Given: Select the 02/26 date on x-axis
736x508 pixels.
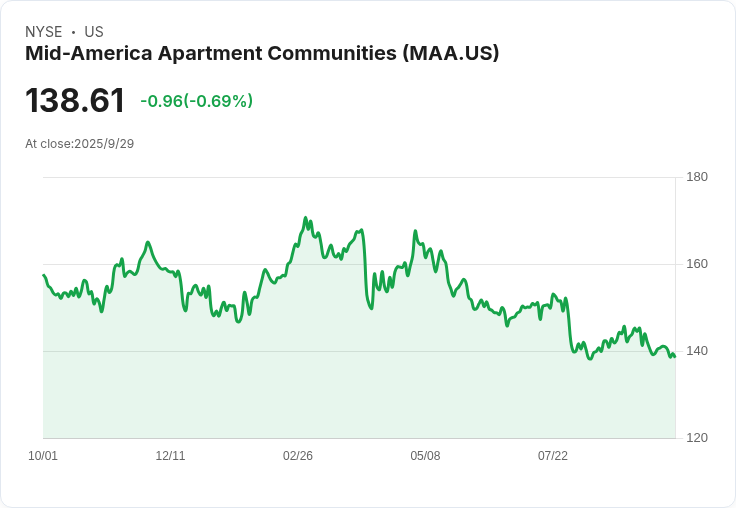Looking at the screenshot, I should 298,455.
